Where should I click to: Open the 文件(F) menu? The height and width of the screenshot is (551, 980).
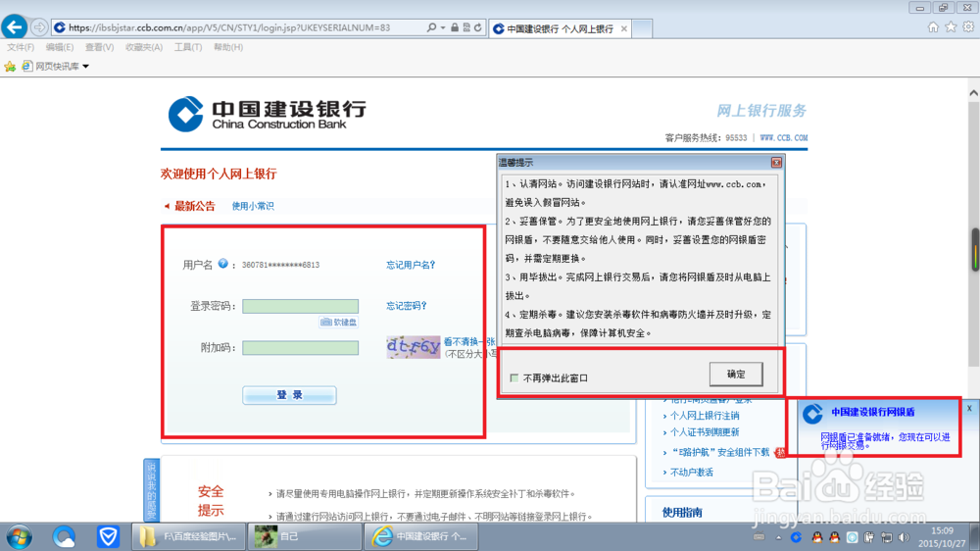pyautogui.click(x=21, y=47)
